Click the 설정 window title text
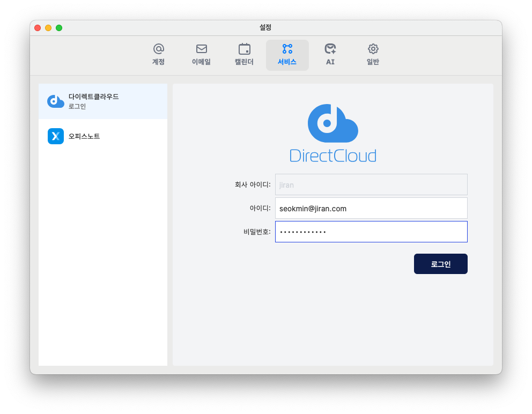 (x=265, y=27)
